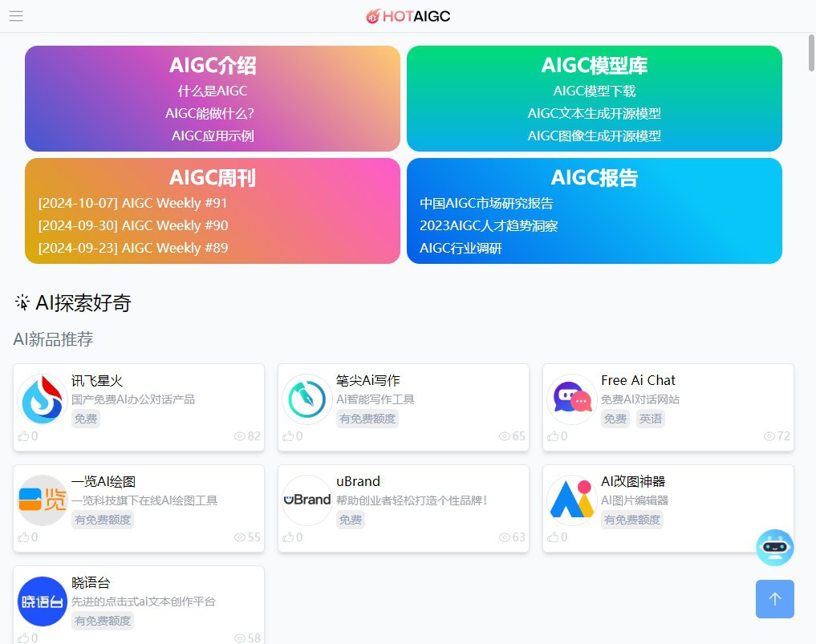Open the 讯飞星火 logo icon
The image size is (816, 644).
[x=43, y=399]
